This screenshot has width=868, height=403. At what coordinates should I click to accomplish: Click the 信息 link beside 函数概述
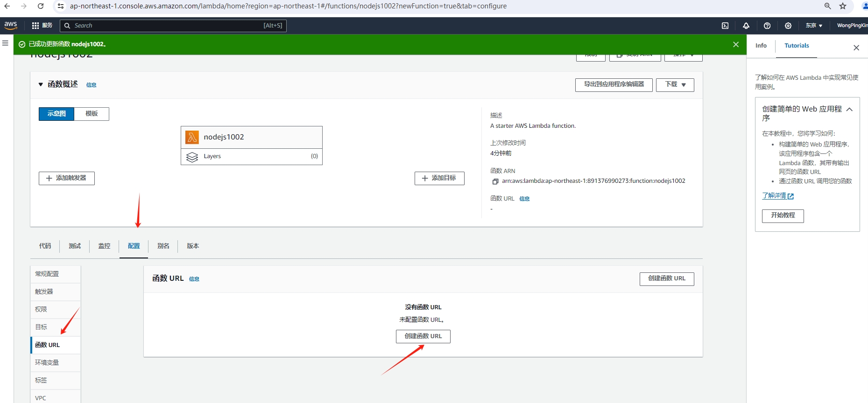pos(92,85)
